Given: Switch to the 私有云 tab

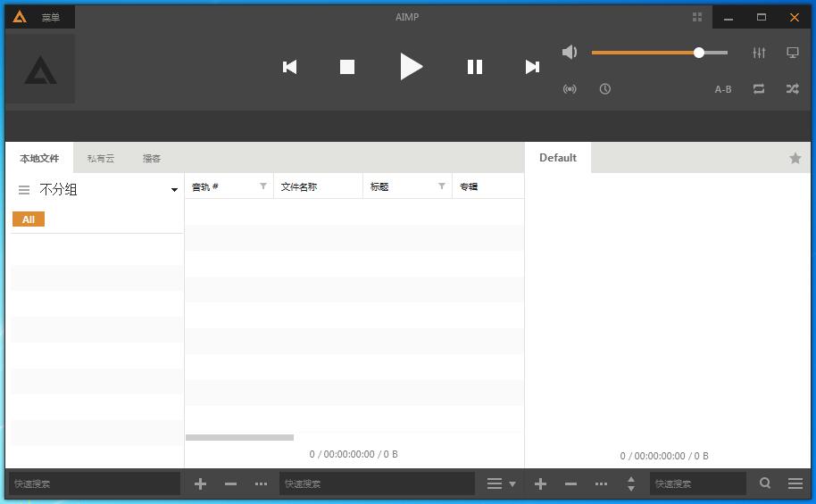Looking at the screenshot, I should click(x=101, y=159).
